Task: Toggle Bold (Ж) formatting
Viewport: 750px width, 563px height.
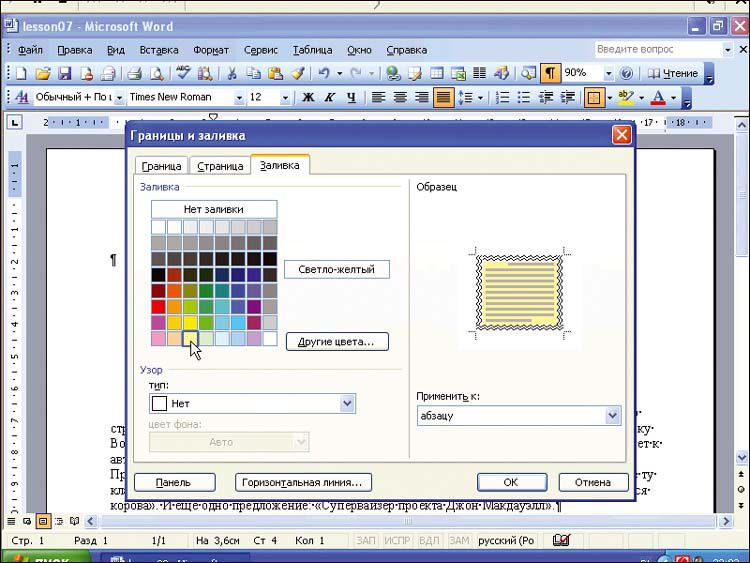Action: pyautogui.click(x=308, y=98)
